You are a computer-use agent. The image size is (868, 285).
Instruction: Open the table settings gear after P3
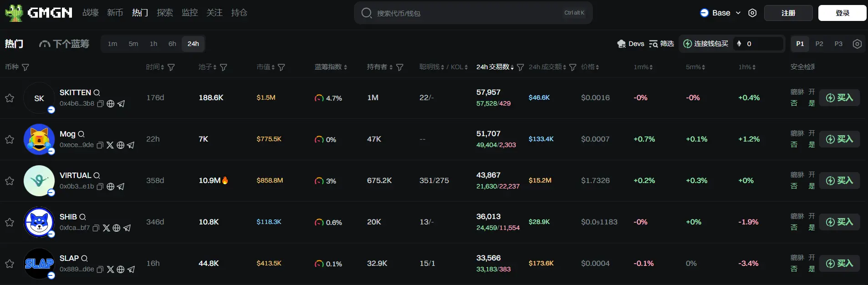tap(857, 44)
